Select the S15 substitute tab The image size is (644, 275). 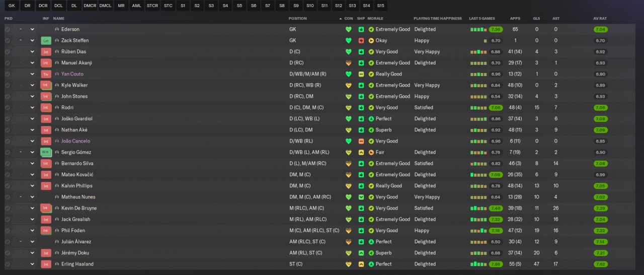click(x=381, y=6)
